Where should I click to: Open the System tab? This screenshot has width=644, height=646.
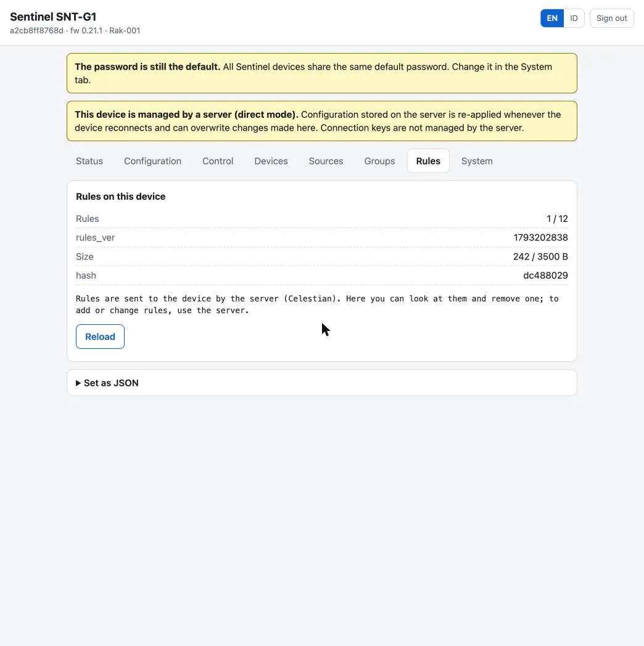click(x=477, y=161)
